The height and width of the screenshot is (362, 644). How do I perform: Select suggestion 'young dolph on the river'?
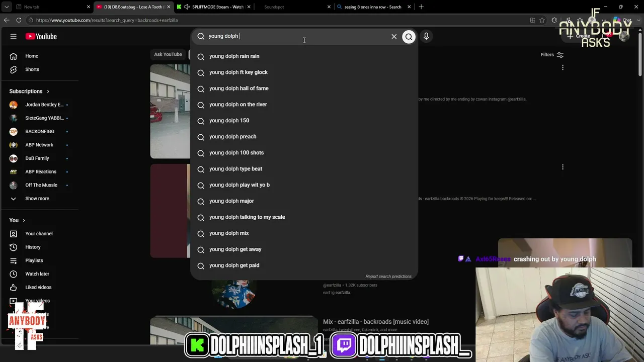coord(304,105)
